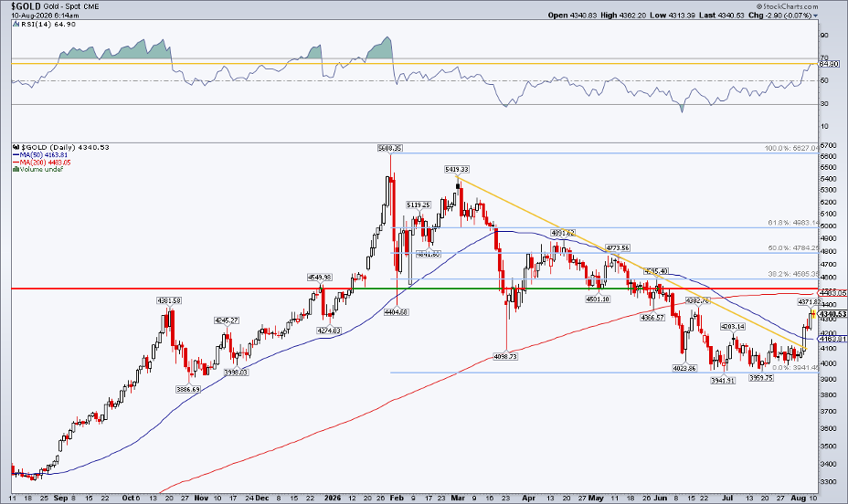Click the 'MA(200) 4483.05' legend text
The width and height of the screenshot is (848, 504).
coord(46,162)
